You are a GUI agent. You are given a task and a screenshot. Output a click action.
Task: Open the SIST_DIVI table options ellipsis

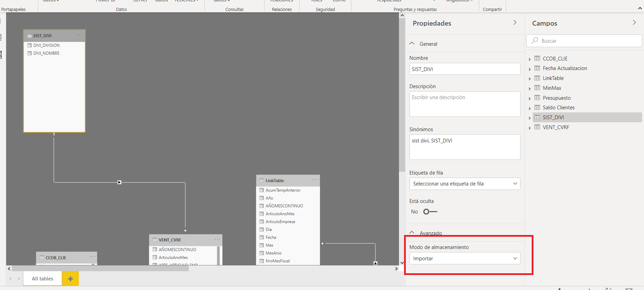point(80,35)
